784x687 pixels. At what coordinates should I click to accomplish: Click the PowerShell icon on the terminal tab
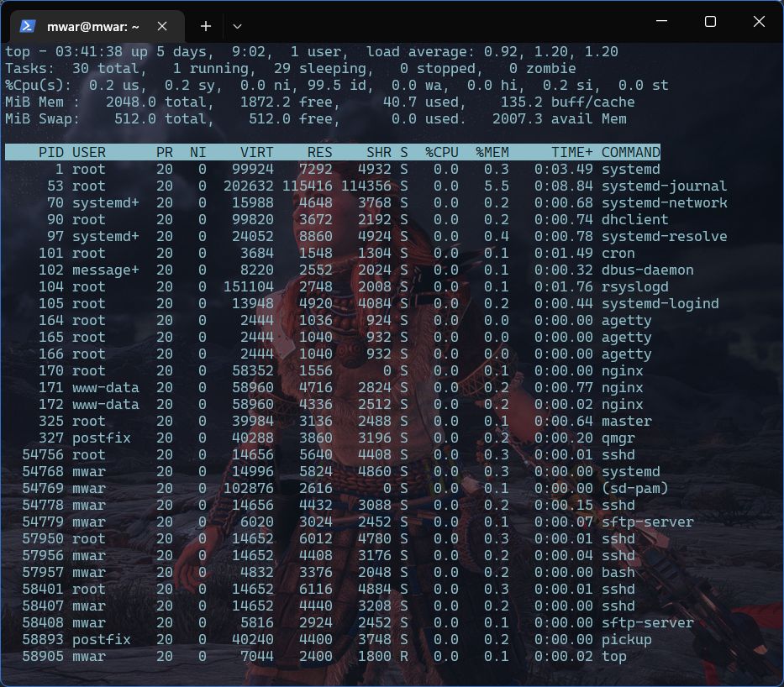[27, 26]
